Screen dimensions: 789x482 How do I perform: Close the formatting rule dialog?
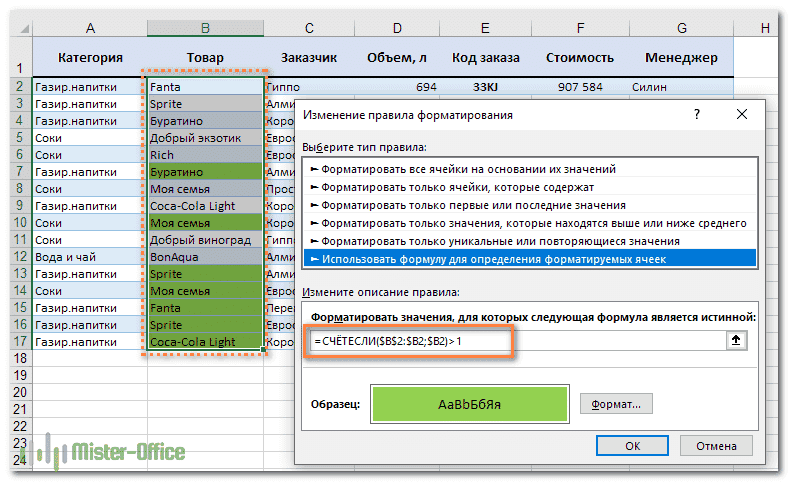(745, 115)
